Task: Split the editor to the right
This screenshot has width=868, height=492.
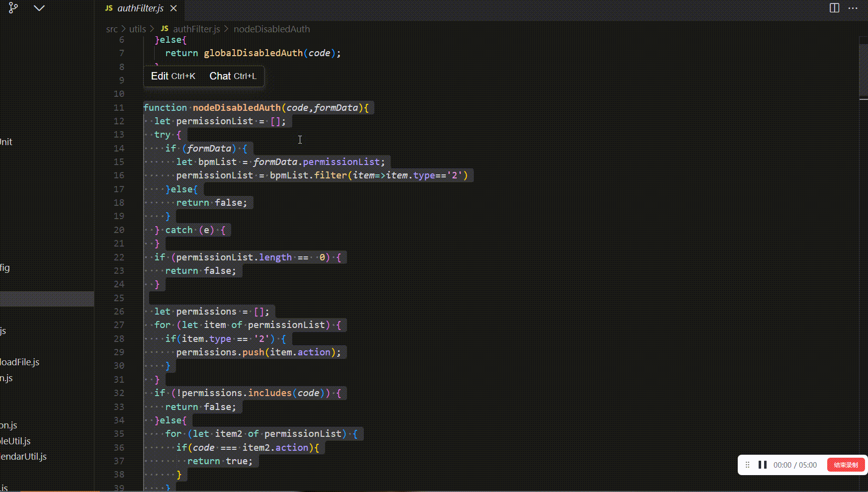Action: (x=835, y=8)
